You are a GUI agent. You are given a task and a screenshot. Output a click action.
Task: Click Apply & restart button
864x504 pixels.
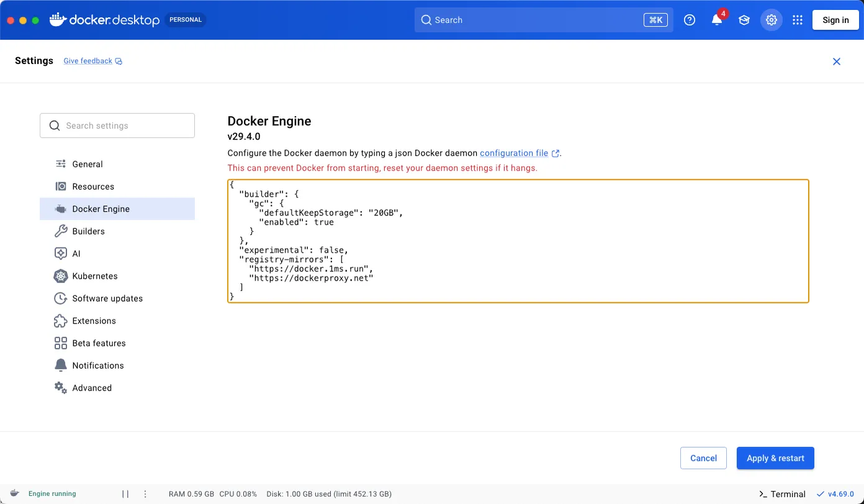(x=775, y=458)
